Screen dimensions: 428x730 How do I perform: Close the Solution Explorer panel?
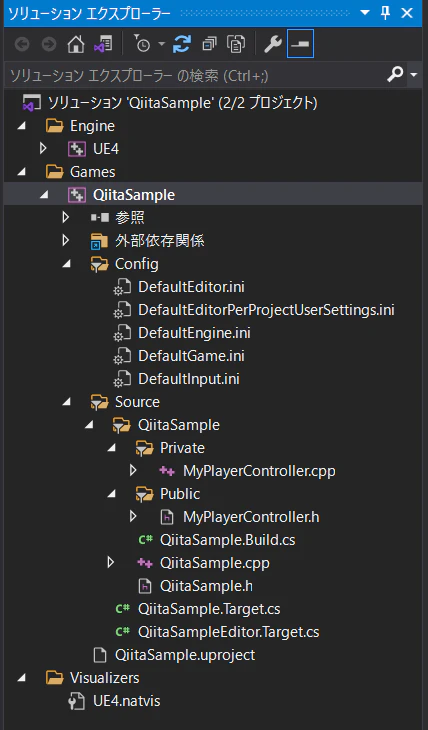[x=407, y=13]
